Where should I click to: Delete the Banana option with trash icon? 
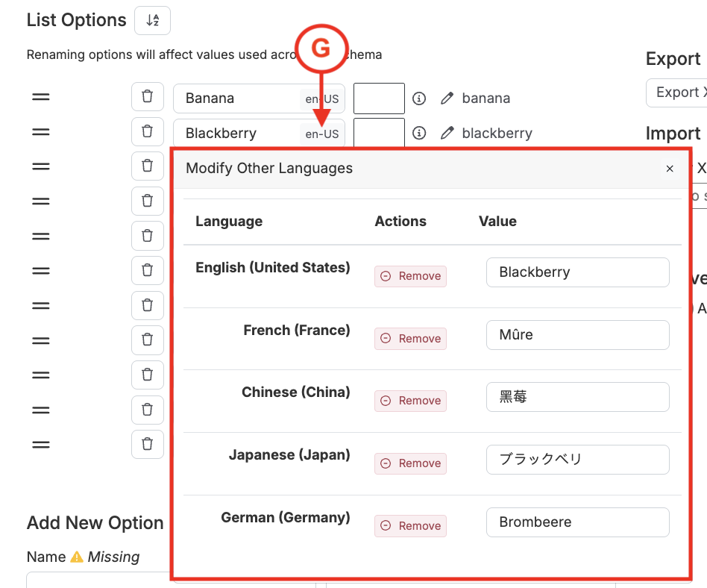[147, 97]
